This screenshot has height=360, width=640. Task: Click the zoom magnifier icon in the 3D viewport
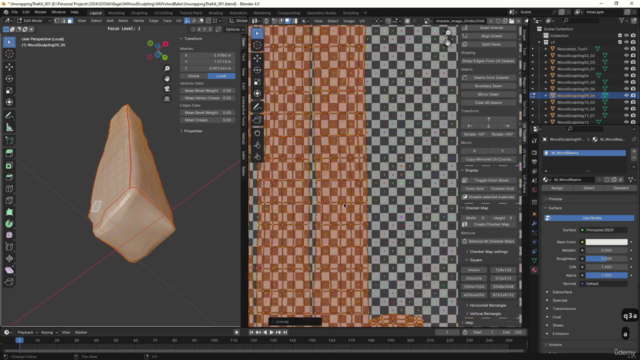coord(167,69)
